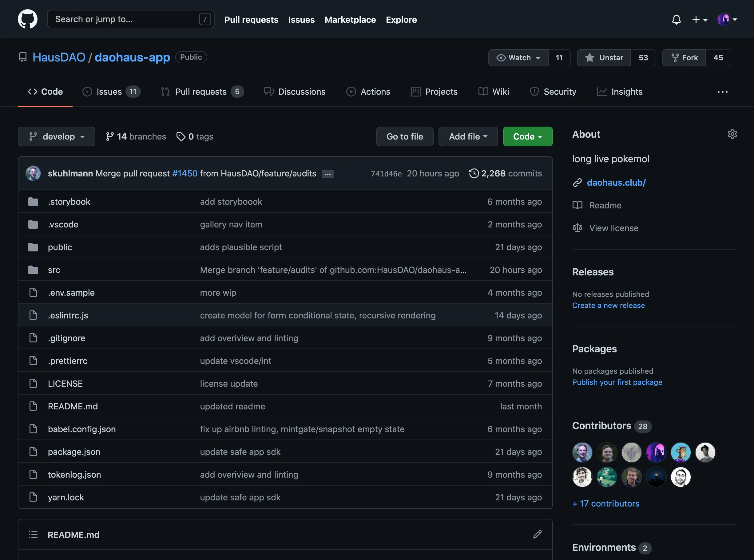Click Create a new release
This screenshot has height=560, width=754.
tap(608, 305)
